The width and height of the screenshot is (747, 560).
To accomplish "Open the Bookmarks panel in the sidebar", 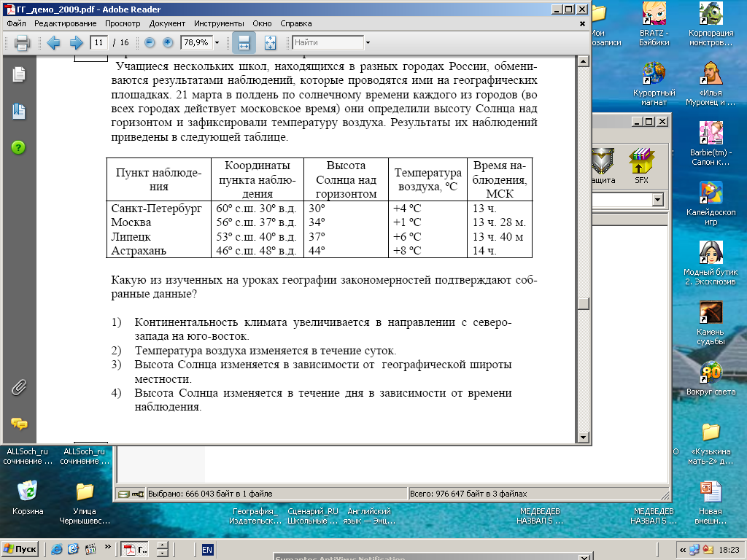I will (18, 112).
